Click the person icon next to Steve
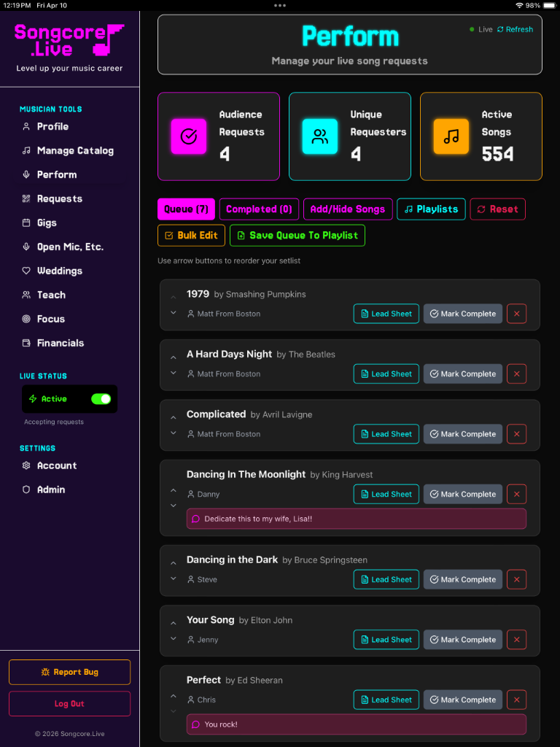Image resolution: width=560 pixels, height=747 pixels. point(191,579)
